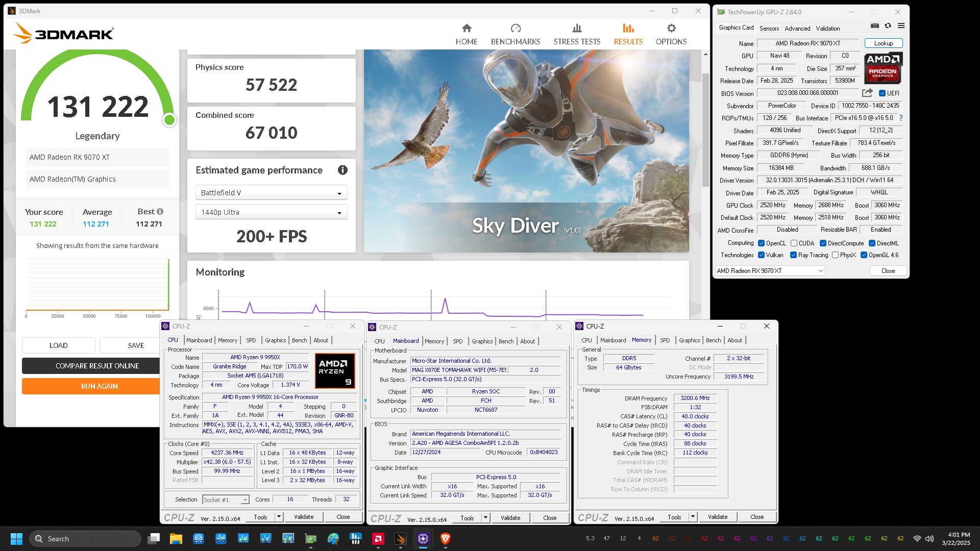Switch to the Sensors tab in GPU-Z
Screen dimensions: 980x551
[x=769, y=29]
